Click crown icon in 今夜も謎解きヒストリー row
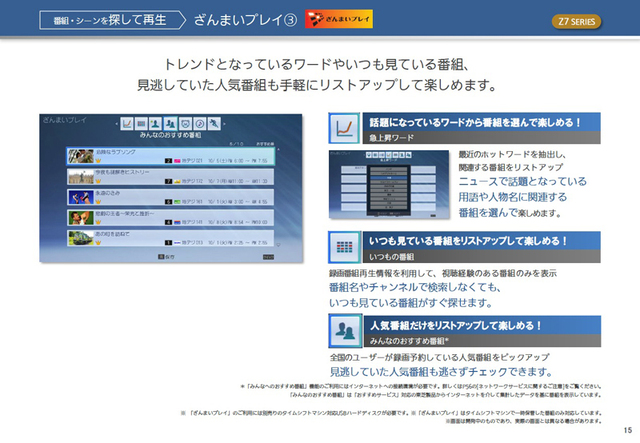Image resolution: width=640 pixels, height=443 pixels. tap(98, 181)
